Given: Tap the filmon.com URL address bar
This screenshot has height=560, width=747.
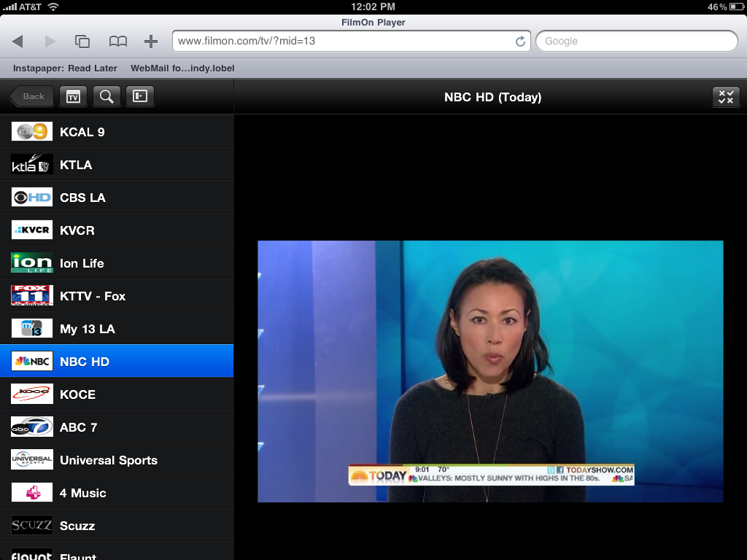Looking at the screenshot, I should click(341, 42).
